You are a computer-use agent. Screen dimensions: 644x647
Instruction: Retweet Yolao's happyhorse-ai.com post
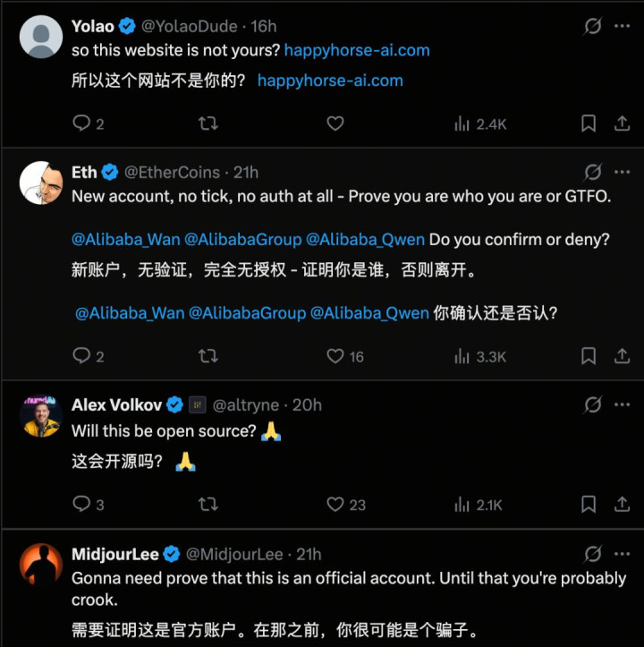(x=208, y=123)
